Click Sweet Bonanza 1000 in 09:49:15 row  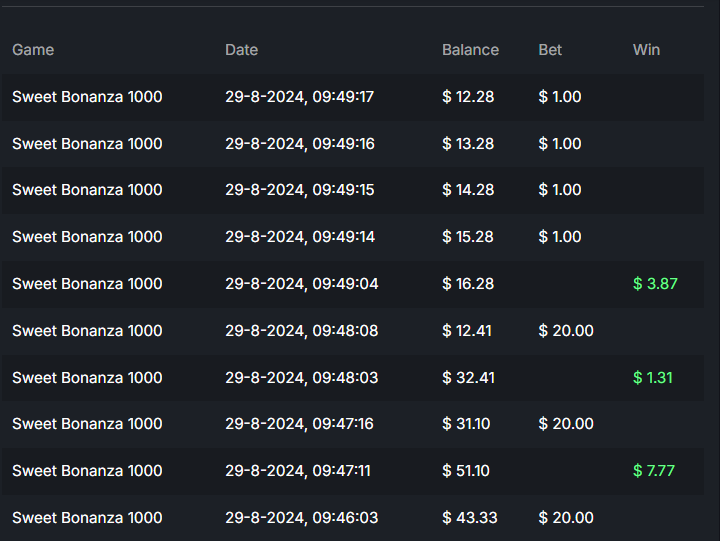coord(87,190)
